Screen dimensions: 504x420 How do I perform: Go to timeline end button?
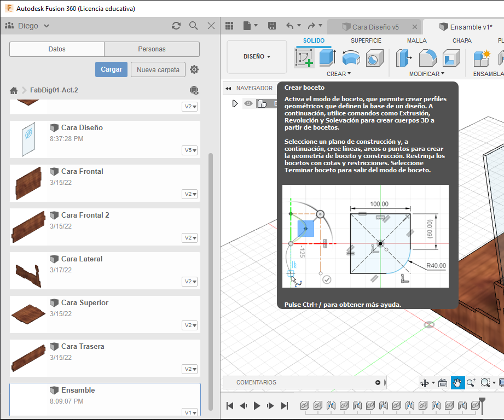pos(285,406)
